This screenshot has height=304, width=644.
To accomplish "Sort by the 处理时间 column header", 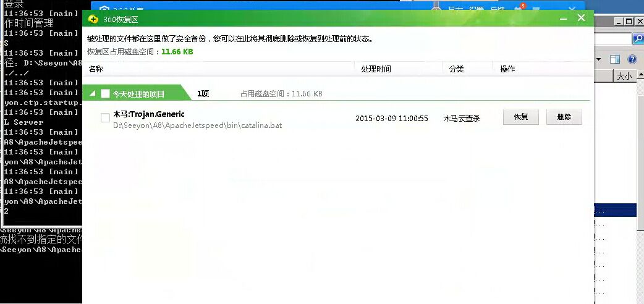I will click(376, 69).
